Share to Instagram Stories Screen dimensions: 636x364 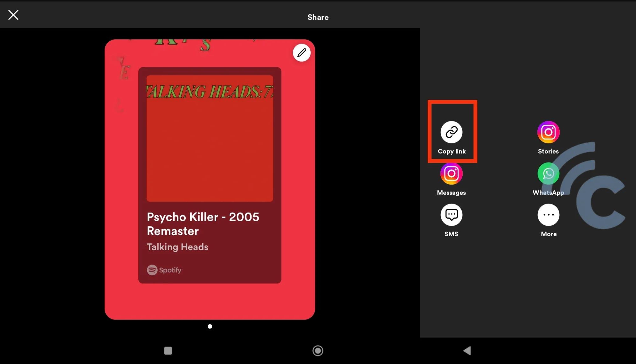click(x=548, y=132)
